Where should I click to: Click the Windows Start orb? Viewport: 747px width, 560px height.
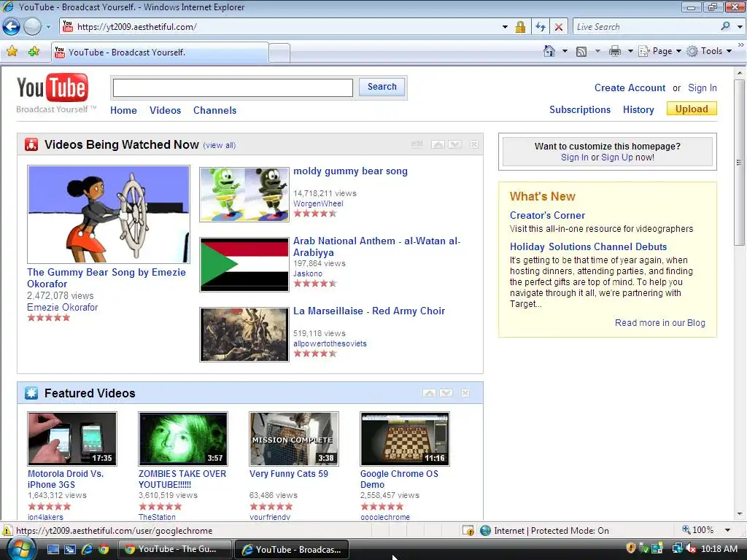click(x=20, y=549)
